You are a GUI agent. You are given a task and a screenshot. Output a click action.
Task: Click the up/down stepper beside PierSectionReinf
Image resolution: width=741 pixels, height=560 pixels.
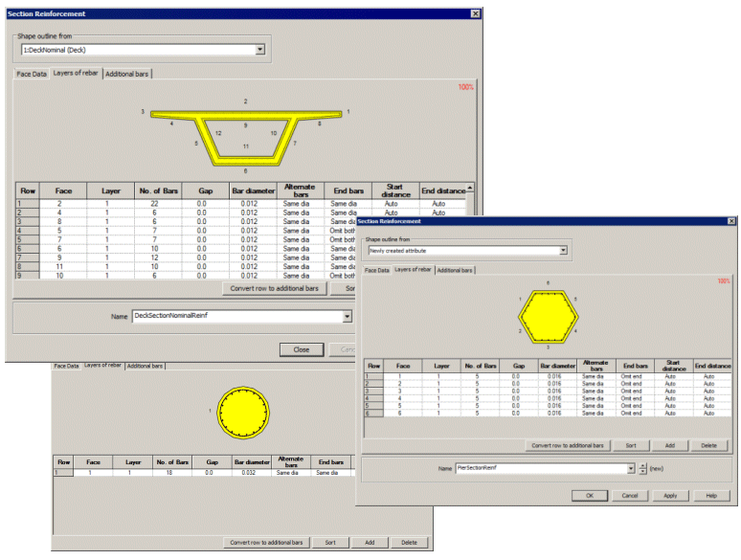(x=641, y=469)
